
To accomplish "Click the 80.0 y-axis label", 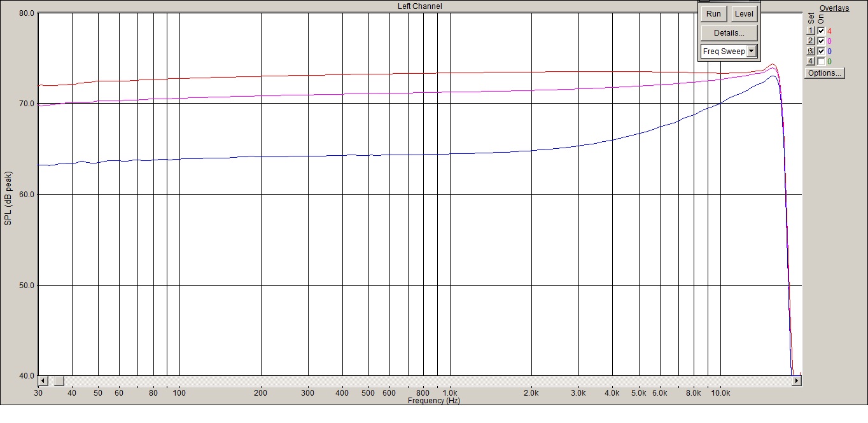I will [x=26, y=13].
